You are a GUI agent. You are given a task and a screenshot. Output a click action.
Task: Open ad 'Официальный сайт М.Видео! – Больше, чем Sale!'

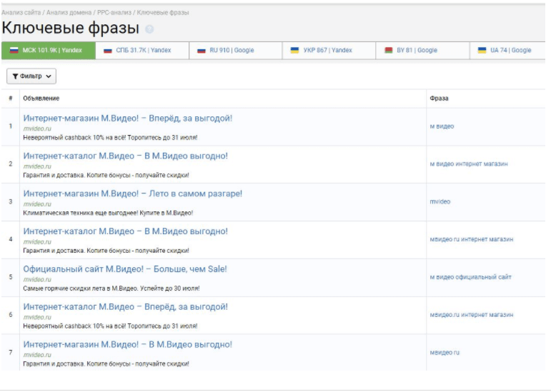coord(125,269)
